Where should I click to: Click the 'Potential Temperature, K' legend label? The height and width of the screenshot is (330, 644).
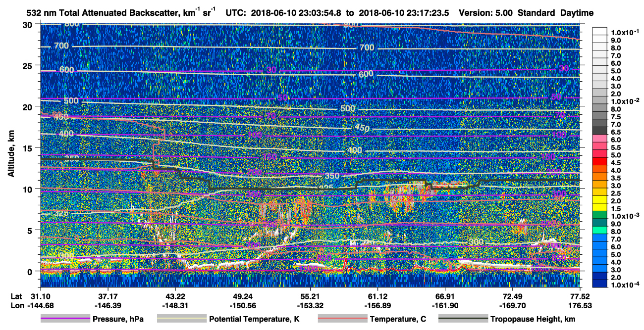pyautogui.click(x=254, y=319)
